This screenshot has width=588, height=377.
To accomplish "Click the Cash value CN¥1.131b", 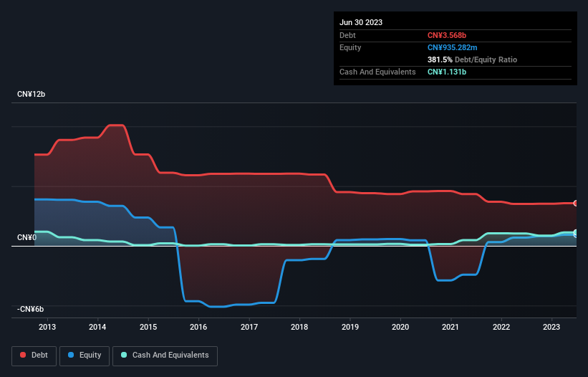I will (x=447, y=72).
